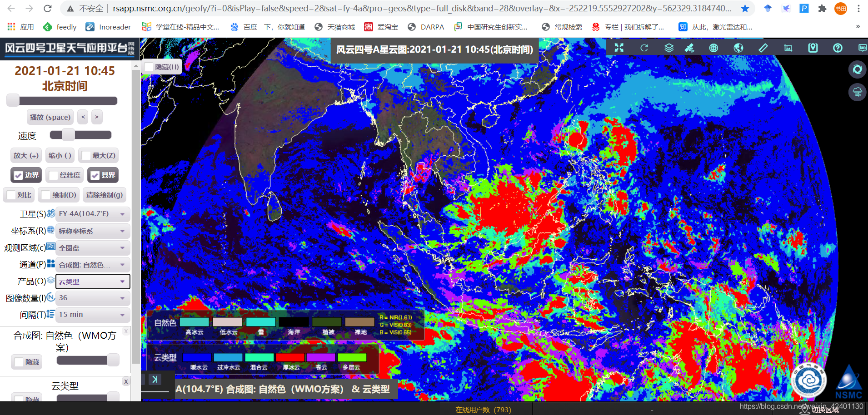868x415 pixels.
Task: Click the 播放 (space) play button
Action: click(50, 117)
